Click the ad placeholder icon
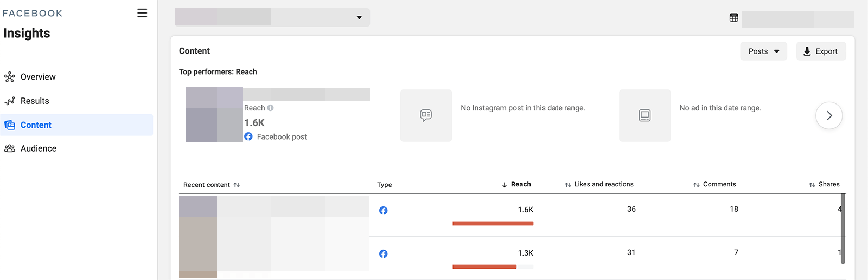Viewport: 868px width, 280px height. pyautogui.click(x=644, y=115)
